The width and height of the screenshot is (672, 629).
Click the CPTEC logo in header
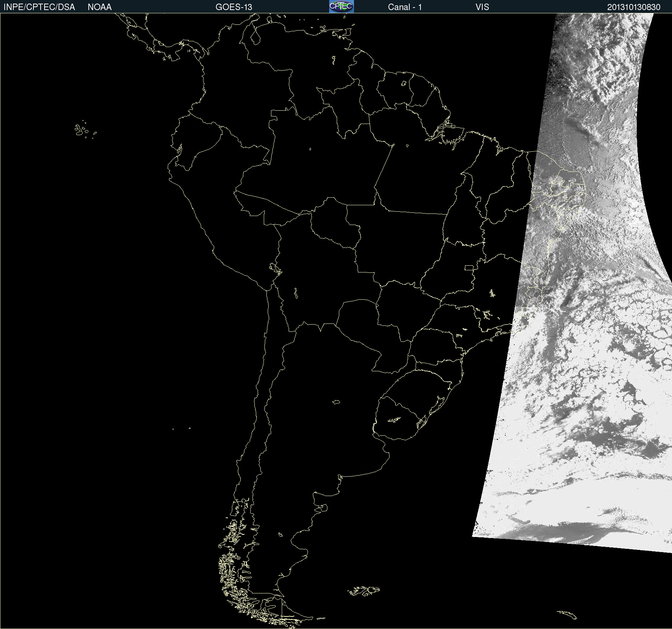(341, 6)
